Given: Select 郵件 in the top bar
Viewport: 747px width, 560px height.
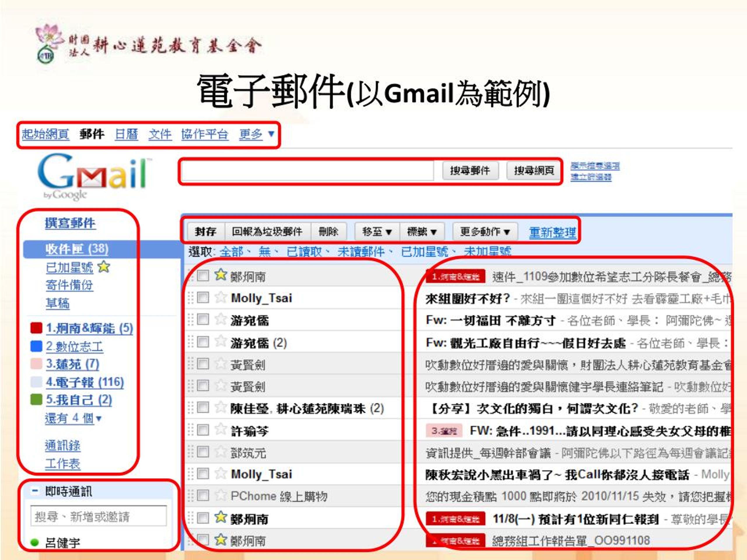Looking at the screenshot, I should (x=92, y=134).
